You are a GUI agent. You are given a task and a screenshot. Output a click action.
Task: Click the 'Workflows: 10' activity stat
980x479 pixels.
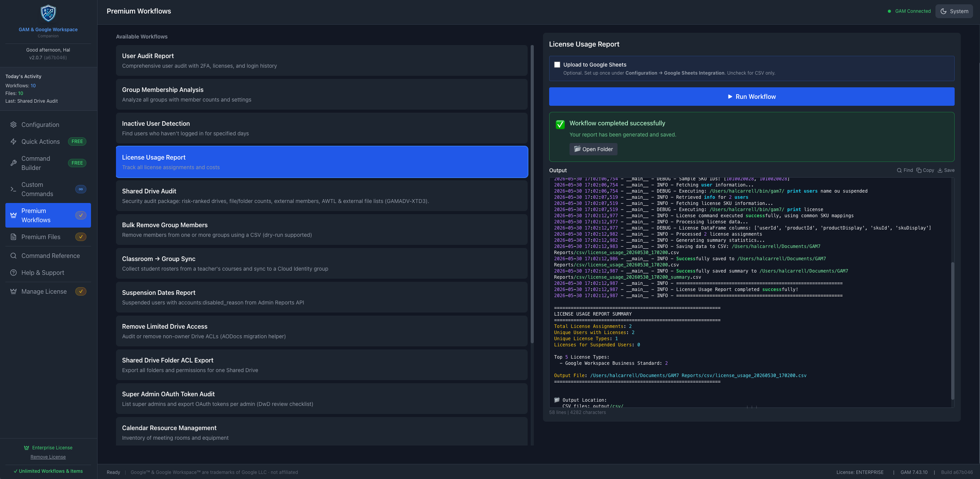[20, 86]
